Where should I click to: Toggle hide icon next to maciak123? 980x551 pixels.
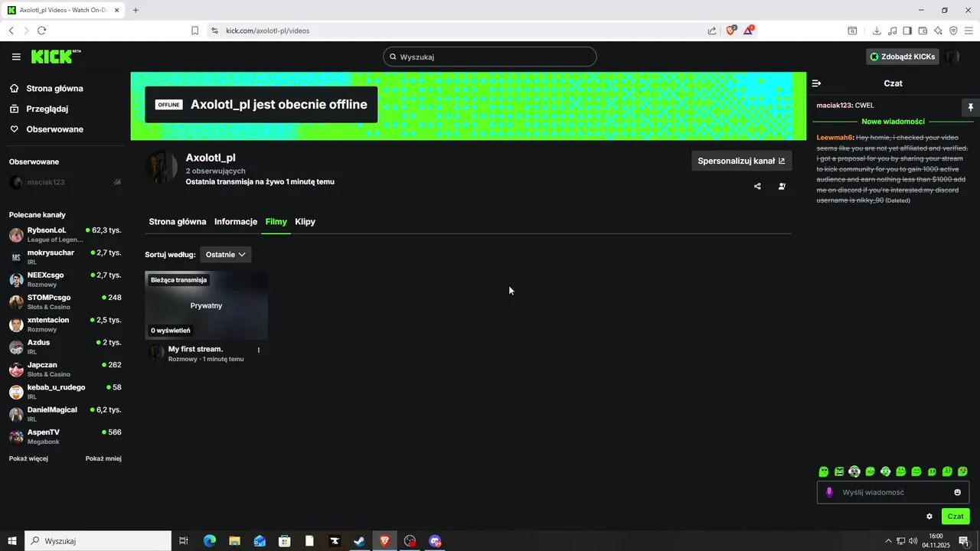[x=117, y=182]
